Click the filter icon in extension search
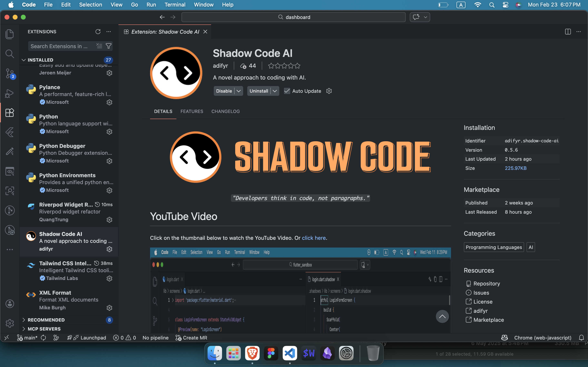The image size is (588, 367). tap(109, 46)
